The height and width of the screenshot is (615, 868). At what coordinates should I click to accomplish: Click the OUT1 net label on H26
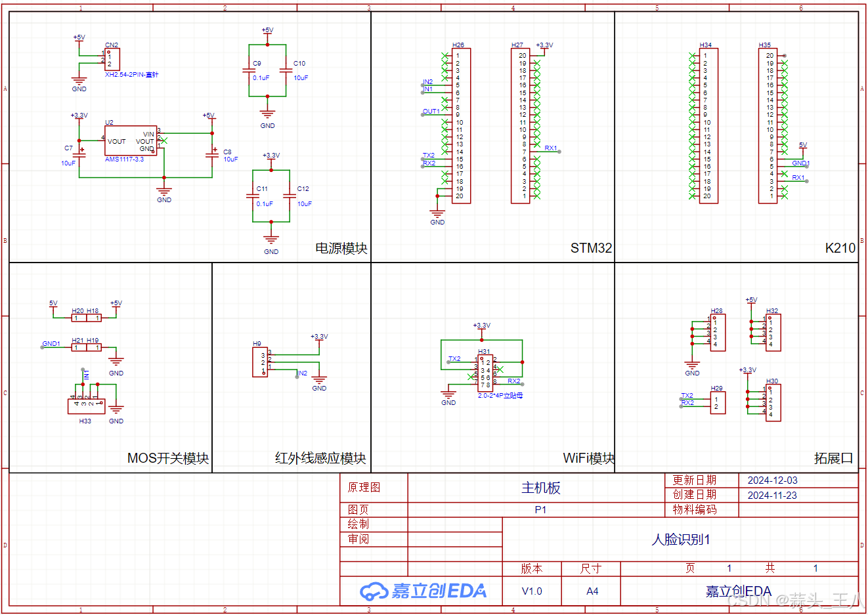click(431, 111)
